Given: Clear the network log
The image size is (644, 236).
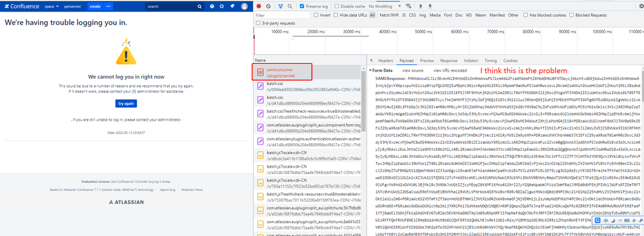Looking at the screenshot, I should [268, 6].
